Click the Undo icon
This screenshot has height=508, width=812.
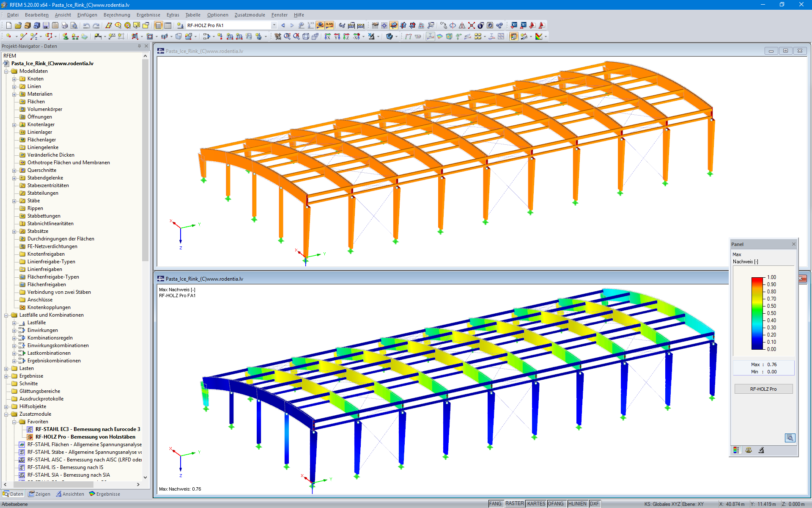click(86, 25)
